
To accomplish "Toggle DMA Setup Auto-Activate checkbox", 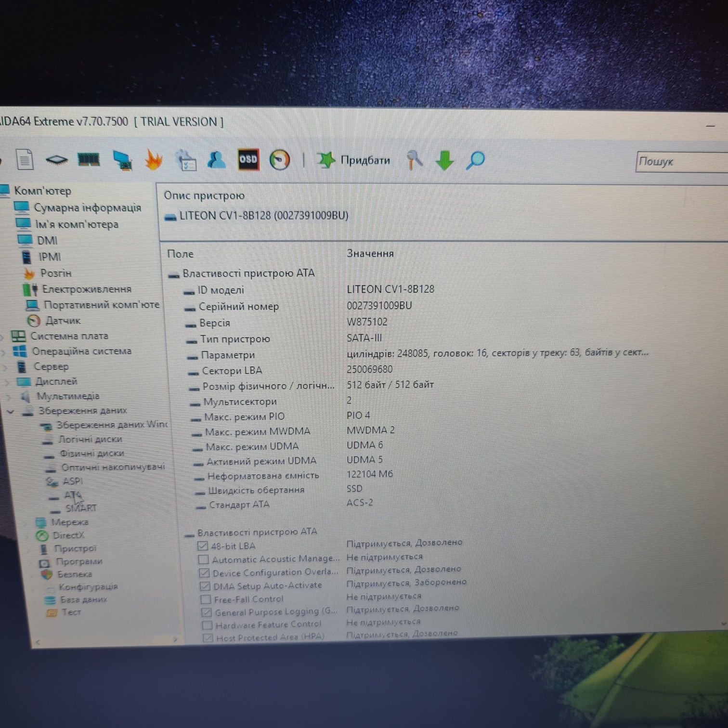I will pos(205,586).
